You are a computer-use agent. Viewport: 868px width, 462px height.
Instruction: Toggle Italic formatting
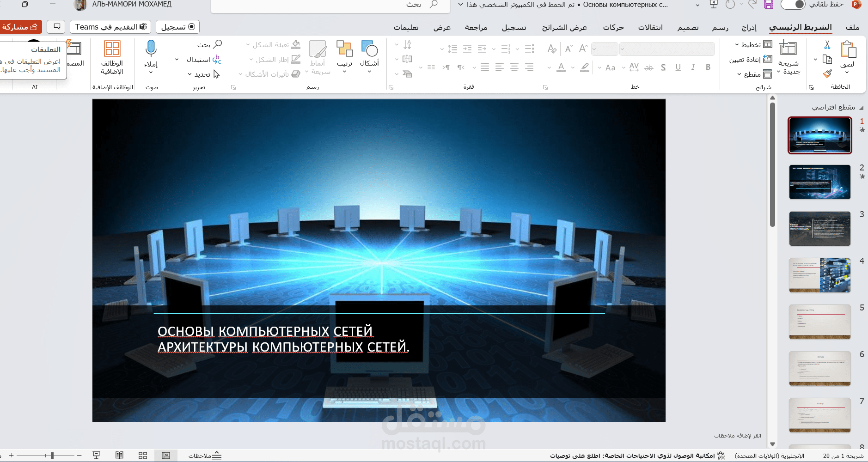(693, 67)
